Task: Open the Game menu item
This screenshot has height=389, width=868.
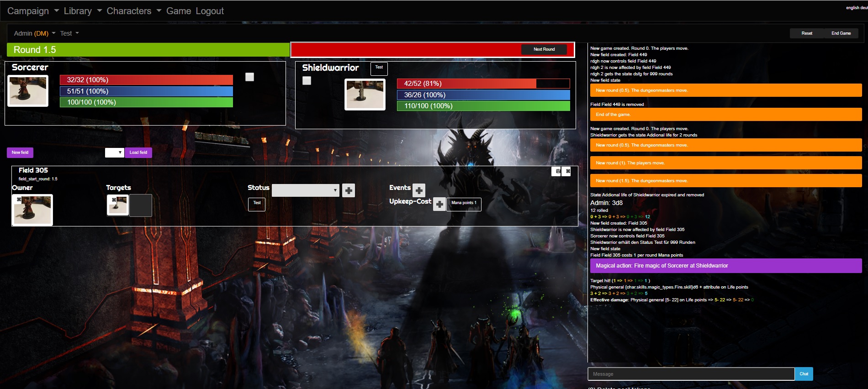Action: [x=179, y=11]
